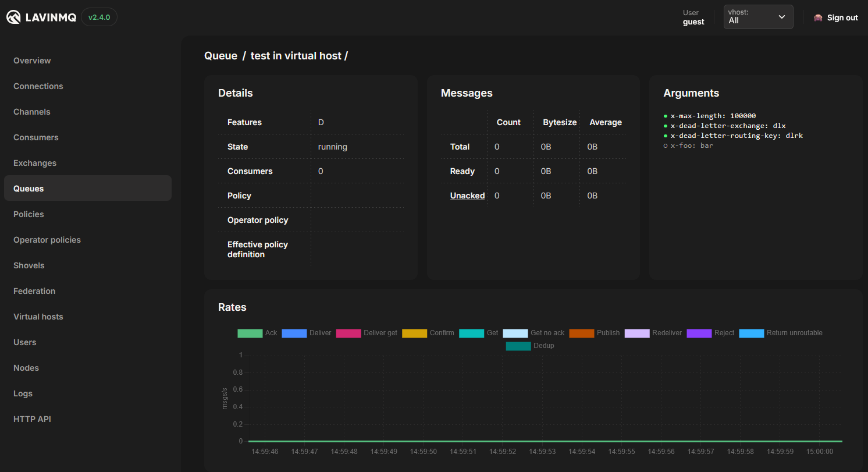Select Queues in the sidebar
The width and height of the screenshot is (868, 472).
tap(88, 188)
